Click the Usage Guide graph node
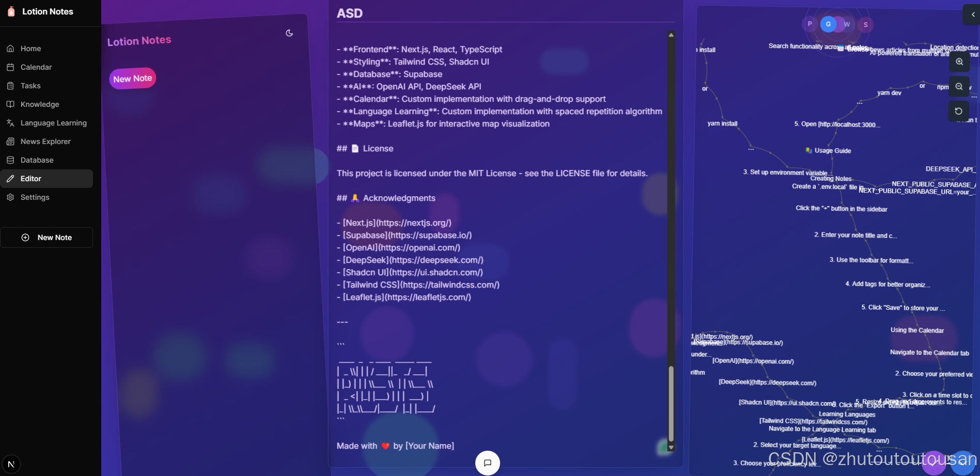The height and width of the screenshot is (476, 980). point(828,151)
